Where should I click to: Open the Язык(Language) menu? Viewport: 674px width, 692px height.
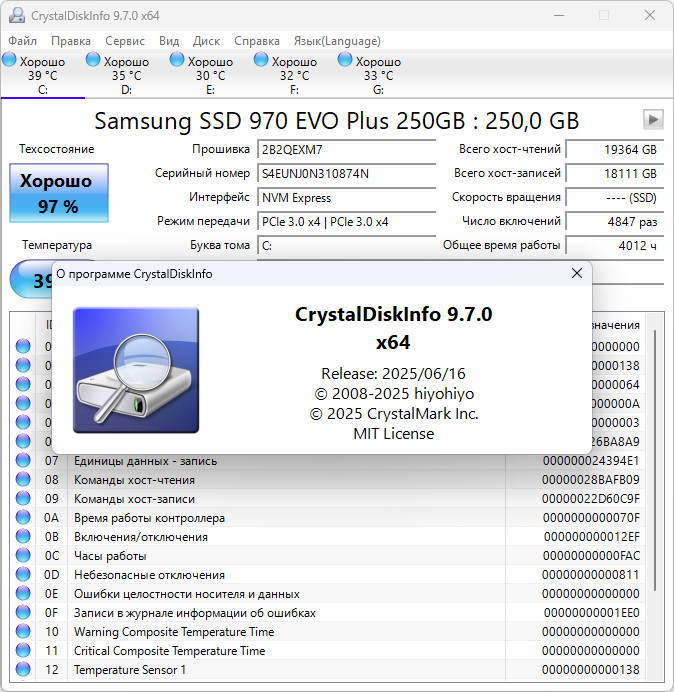click(x=336, y=41)
